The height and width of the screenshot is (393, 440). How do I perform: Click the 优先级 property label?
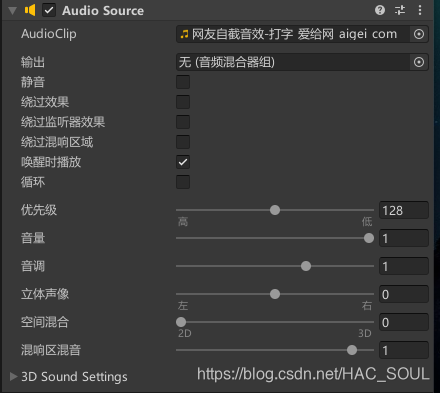[39, 210]
